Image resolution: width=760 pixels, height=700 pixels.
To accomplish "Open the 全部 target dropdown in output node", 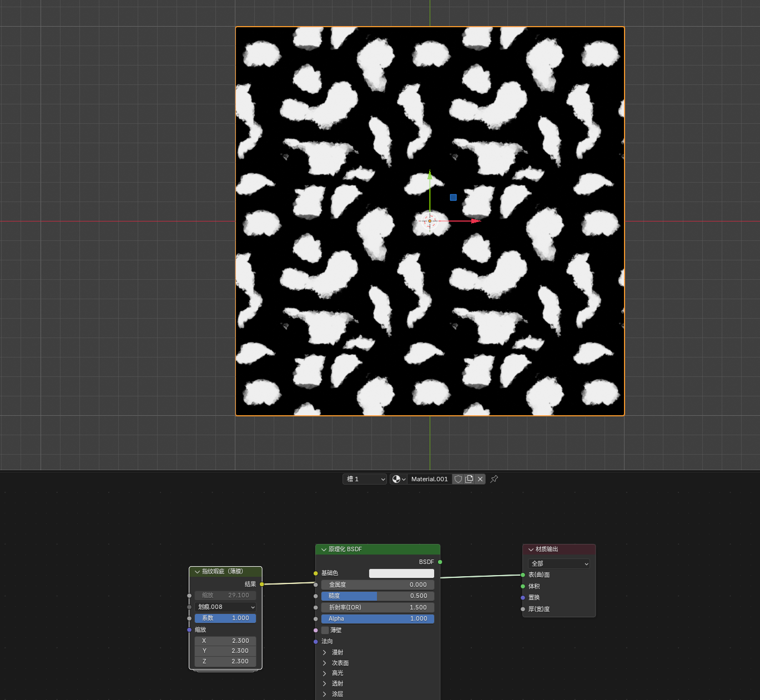I will click(559, 563).
